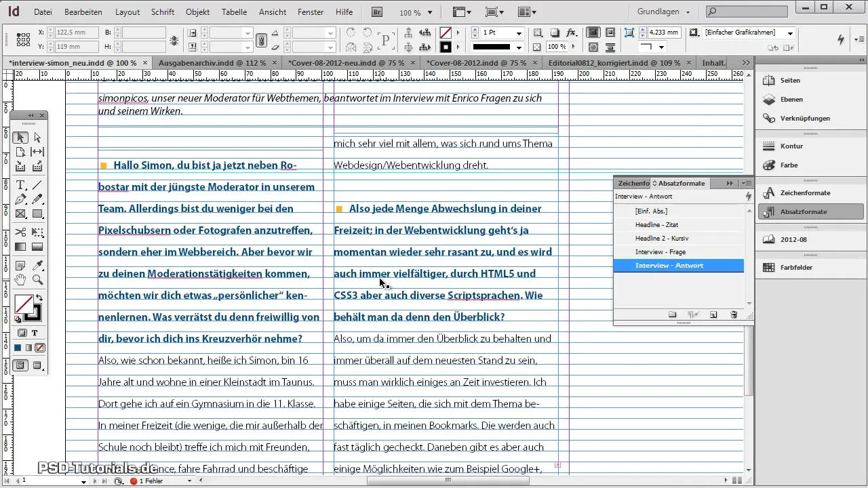The height and width of the screenshot is (488, 868).
Task: Click the Quick Apply lightning icon in control bar
Action: coord(841,39)
